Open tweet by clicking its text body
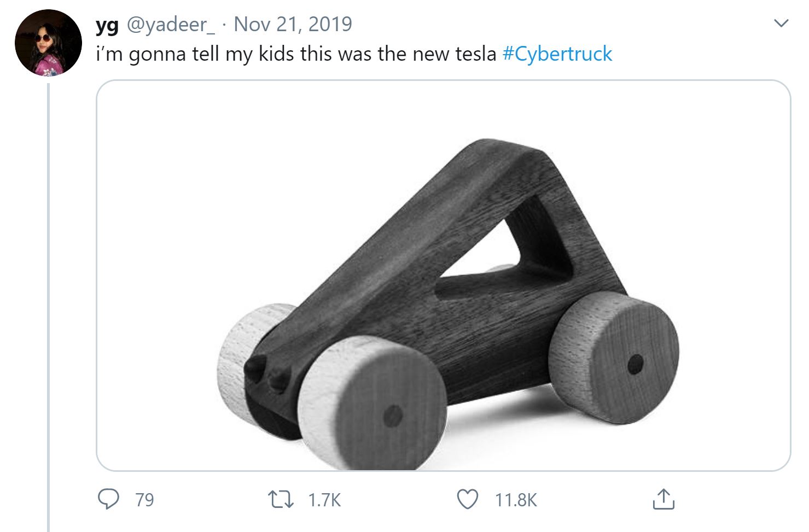Screen dimensions: 809x532 point(354,54)
